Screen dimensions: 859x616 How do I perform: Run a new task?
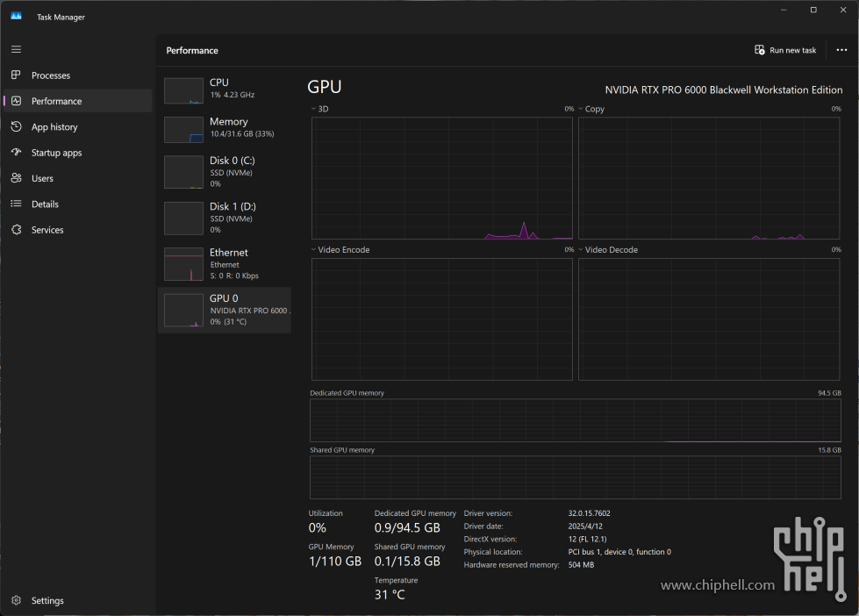point(785,50)
